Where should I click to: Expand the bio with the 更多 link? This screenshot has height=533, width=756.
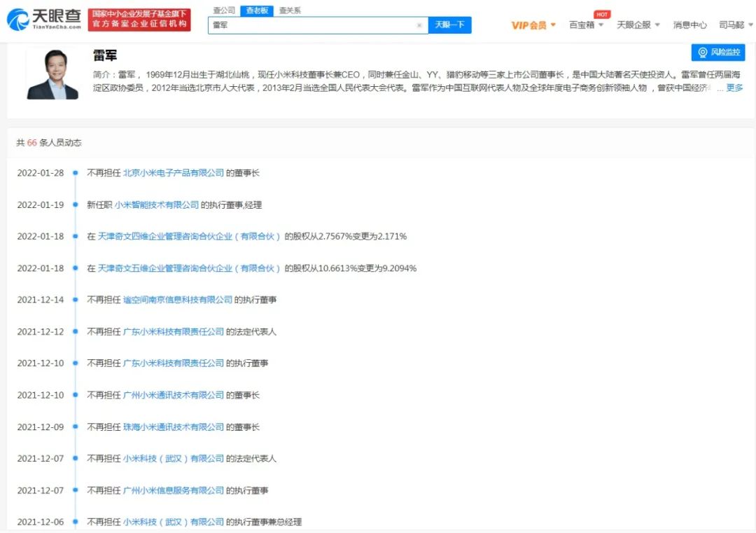point(734,88)
